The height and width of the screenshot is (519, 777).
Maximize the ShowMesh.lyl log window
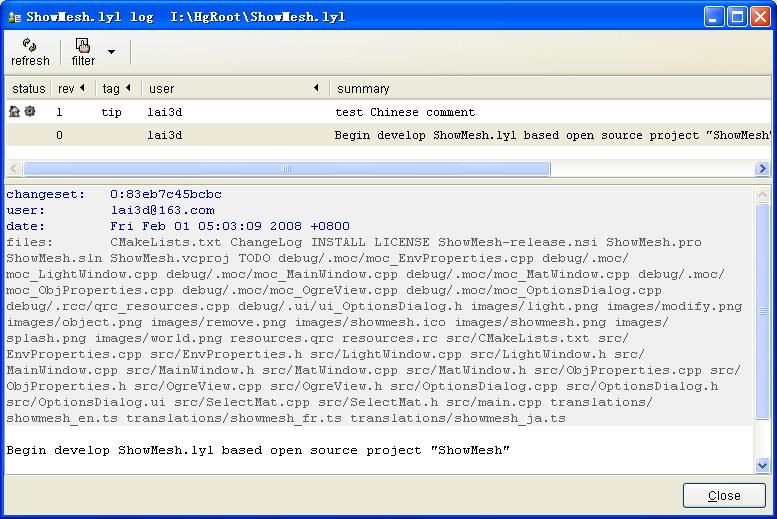736,17
